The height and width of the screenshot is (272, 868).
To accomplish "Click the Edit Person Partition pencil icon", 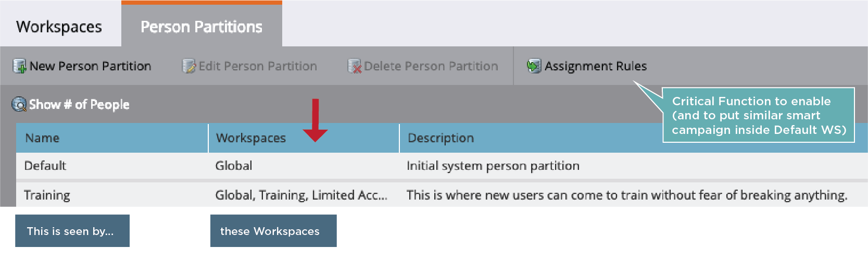I will point(188,66).
